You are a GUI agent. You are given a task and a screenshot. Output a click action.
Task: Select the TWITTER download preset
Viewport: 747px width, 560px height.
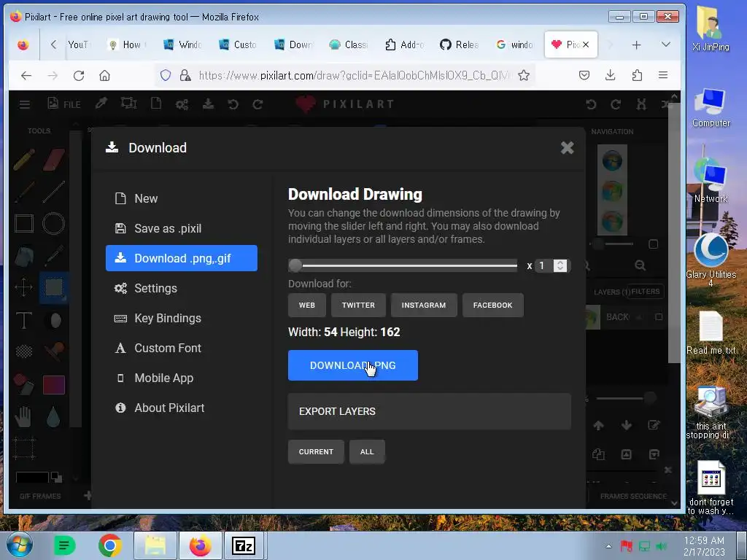(x=358, y=306)
